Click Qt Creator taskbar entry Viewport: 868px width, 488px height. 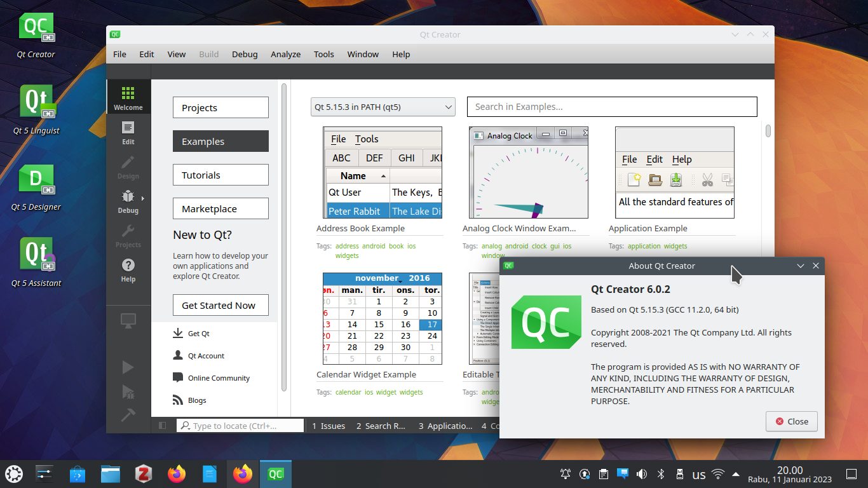[x=276, y=474]
